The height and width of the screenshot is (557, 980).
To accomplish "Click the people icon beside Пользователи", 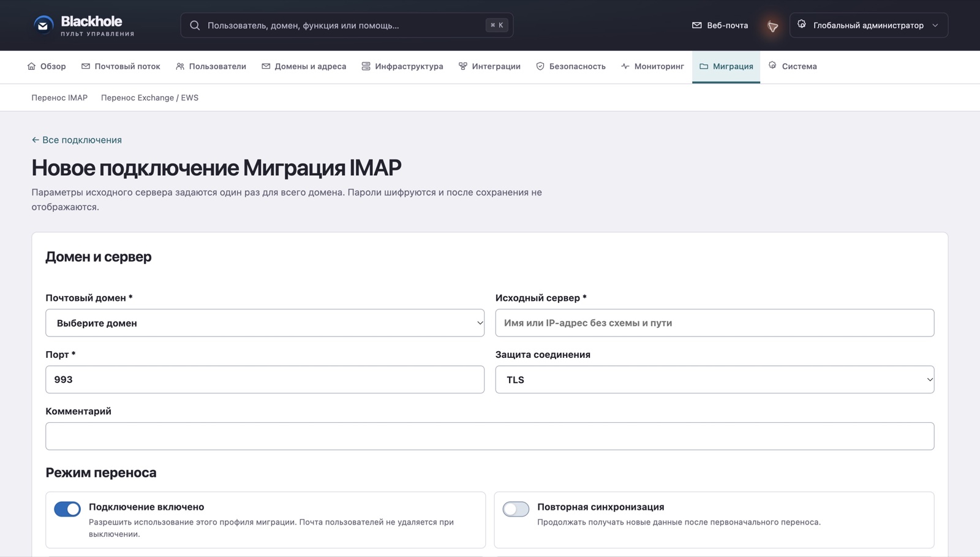I will click(180, 66).
